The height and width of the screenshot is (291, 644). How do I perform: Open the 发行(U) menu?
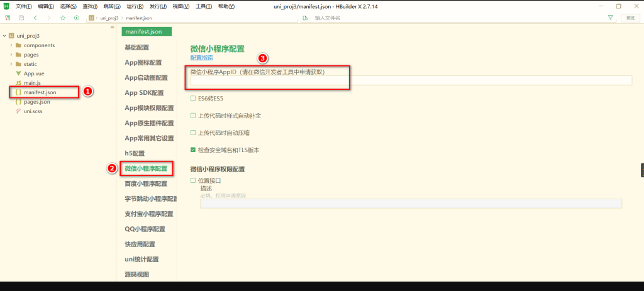[158, 6]
